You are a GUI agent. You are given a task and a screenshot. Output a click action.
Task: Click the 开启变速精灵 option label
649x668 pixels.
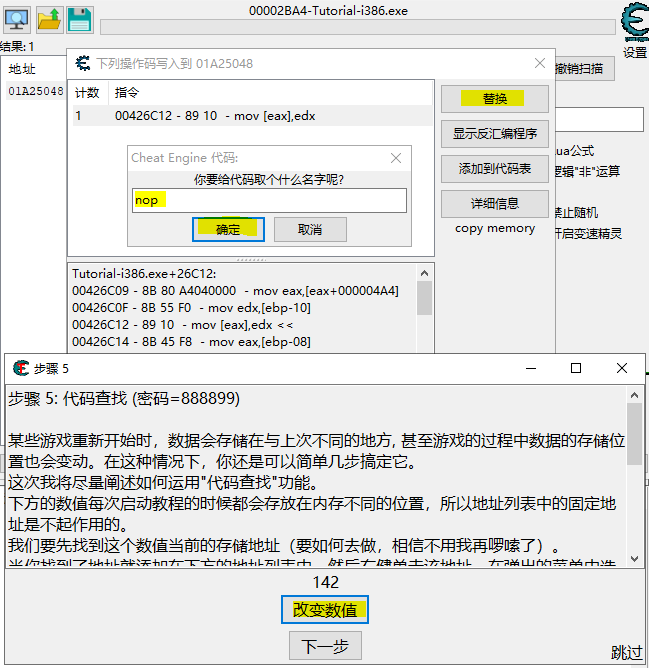click(x=588, y=233)
